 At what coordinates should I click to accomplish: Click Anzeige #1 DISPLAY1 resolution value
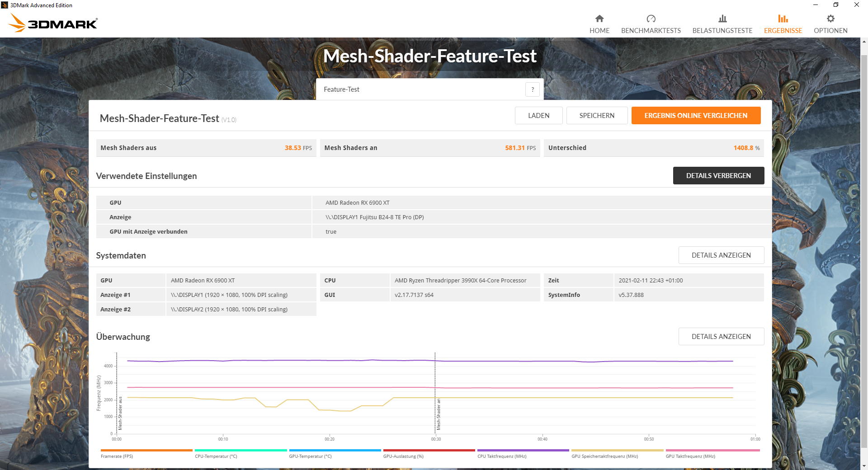[229, 295]
